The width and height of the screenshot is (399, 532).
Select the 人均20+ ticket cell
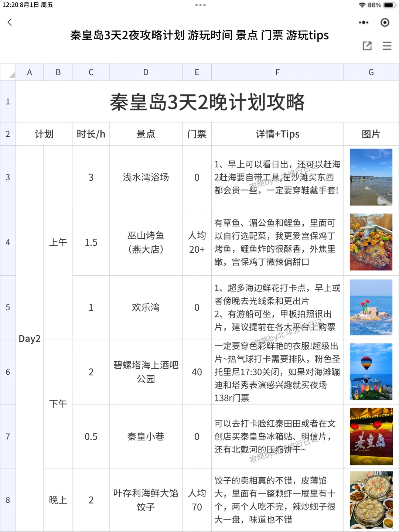pyautogui.click(x=197, y=242)
